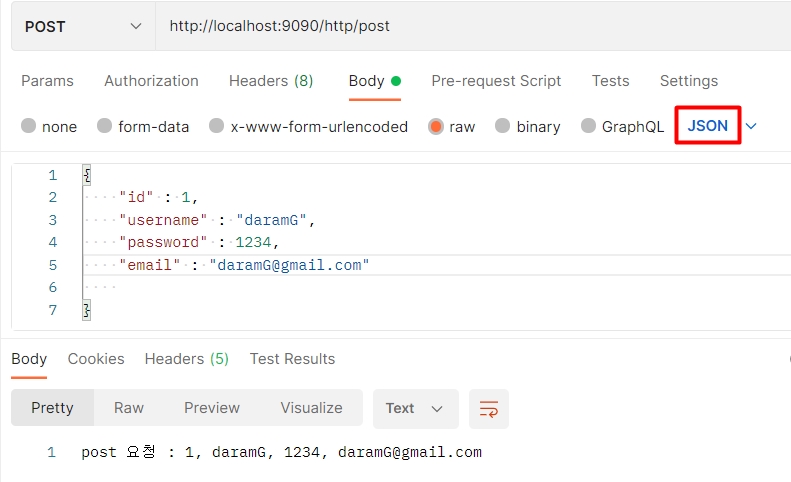
Task: Click the "username" line in body editor
Action: (217, 220)
